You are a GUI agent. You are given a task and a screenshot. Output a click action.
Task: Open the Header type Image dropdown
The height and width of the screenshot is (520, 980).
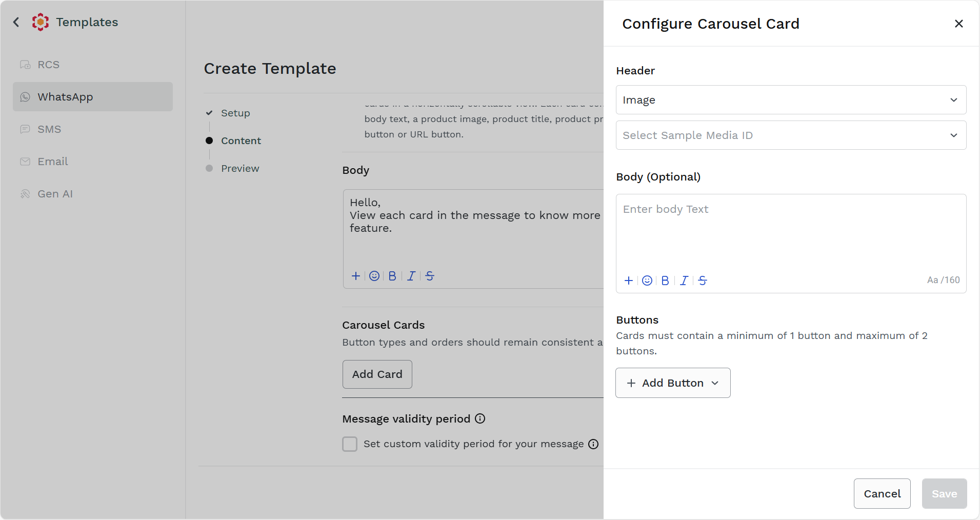coord(791,100)
